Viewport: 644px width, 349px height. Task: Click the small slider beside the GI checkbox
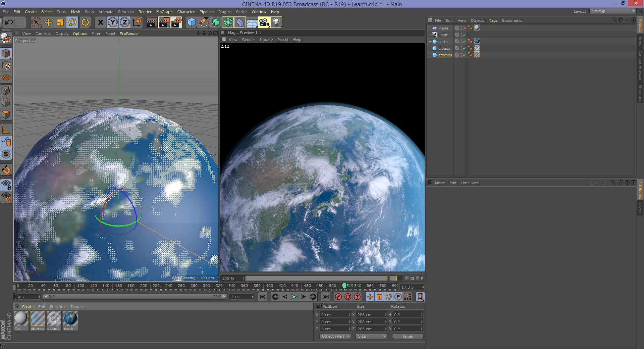coord(396,278)
